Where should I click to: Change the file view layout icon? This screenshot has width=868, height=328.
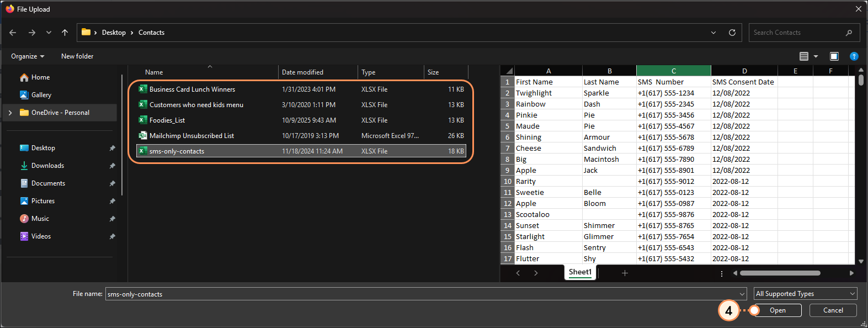coord(804,56)
